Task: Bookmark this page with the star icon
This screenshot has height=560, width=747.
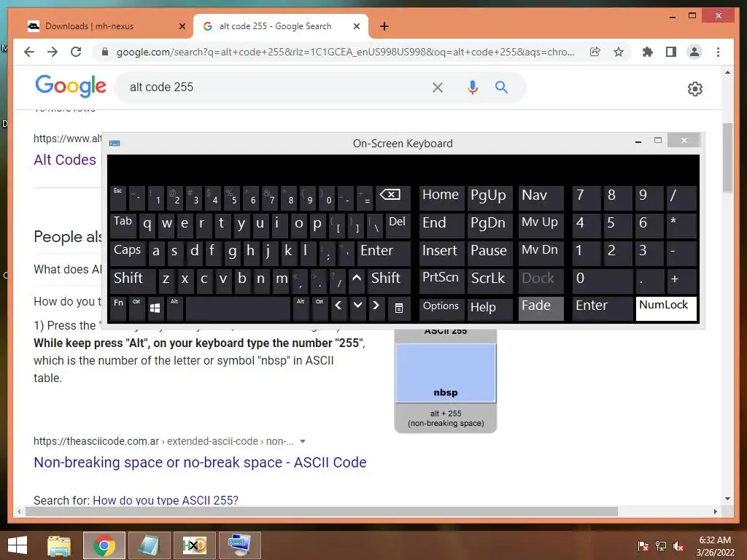Action: tap(619, 52)
